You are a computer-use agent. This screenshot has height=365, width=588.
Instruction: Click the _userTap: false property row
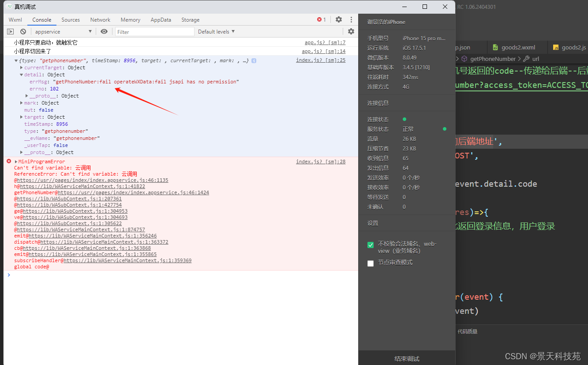pyautogui.click(x=46, y=145)
